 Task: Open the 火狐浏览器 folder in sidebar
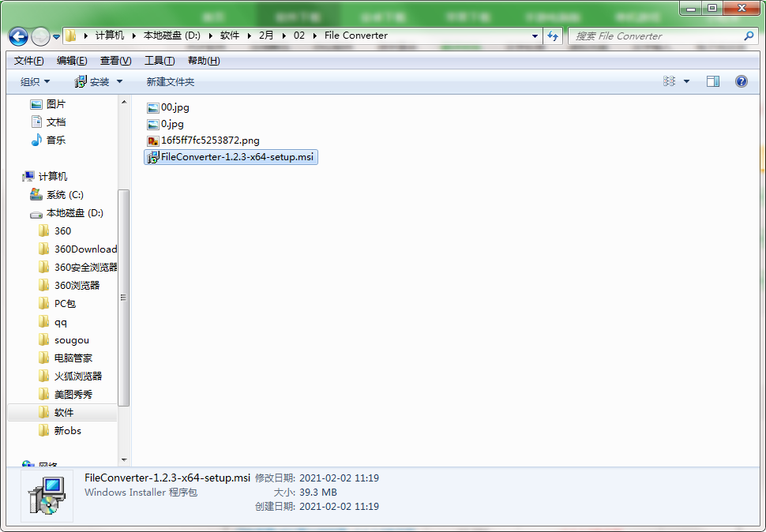(x=77, y=377)
